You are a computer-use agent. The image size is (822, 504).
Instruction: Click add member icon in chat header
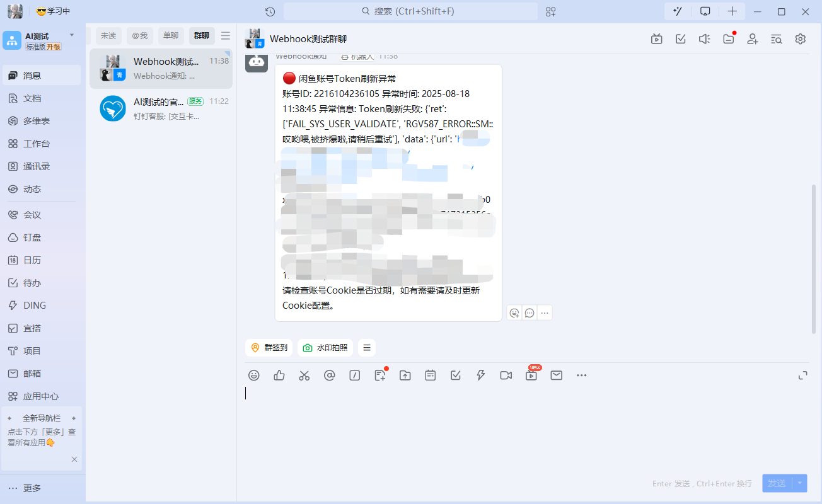(753, 39)
